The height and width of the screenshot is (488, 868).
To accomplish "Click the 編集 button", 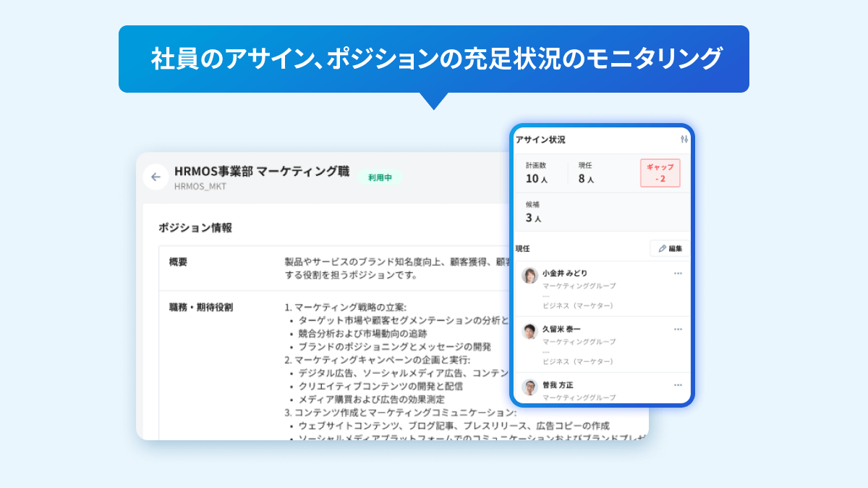I will coord(671,248).
